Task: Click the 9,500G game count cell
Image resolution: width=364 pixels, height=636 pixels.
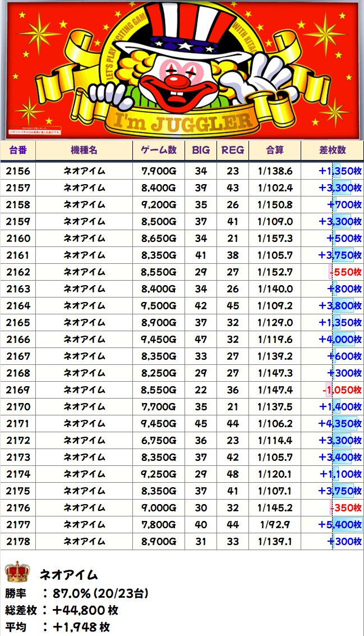Action: pos(159,306)
